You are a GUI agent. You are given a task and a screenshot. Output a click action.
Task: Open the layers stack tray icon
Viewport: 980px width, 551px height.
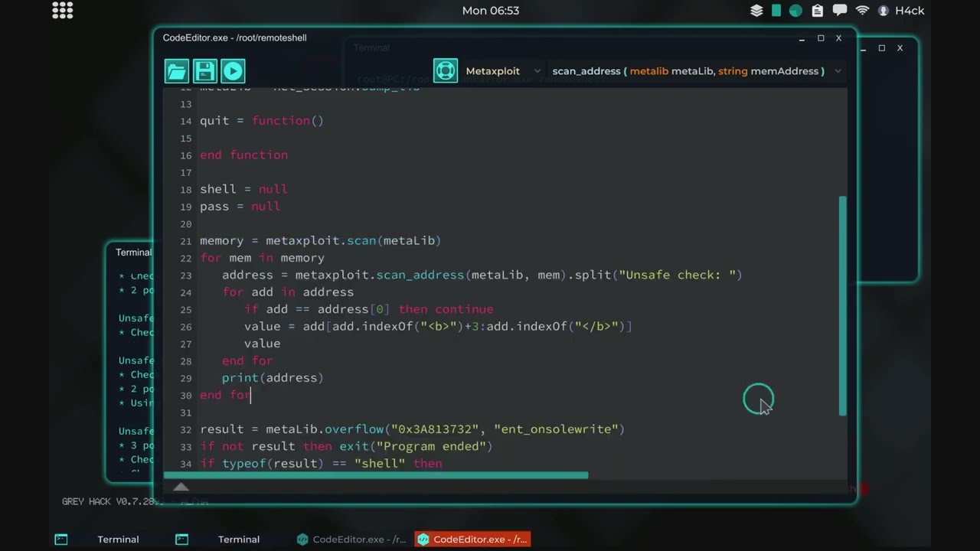(756, 11)
